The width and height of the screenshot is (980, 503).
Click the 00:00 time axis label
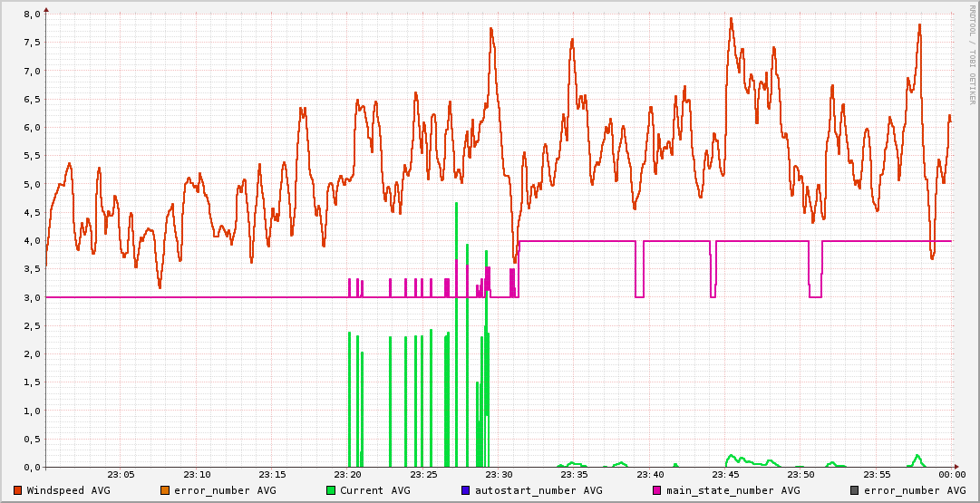click(x=951, y=475)
